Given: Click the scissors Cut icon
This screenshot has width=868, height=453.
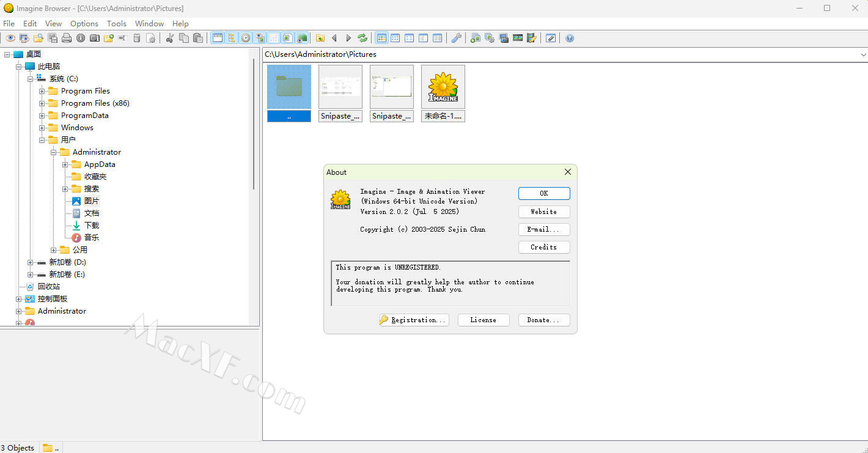Looking at the screenshot, I should tap(170, 38).
